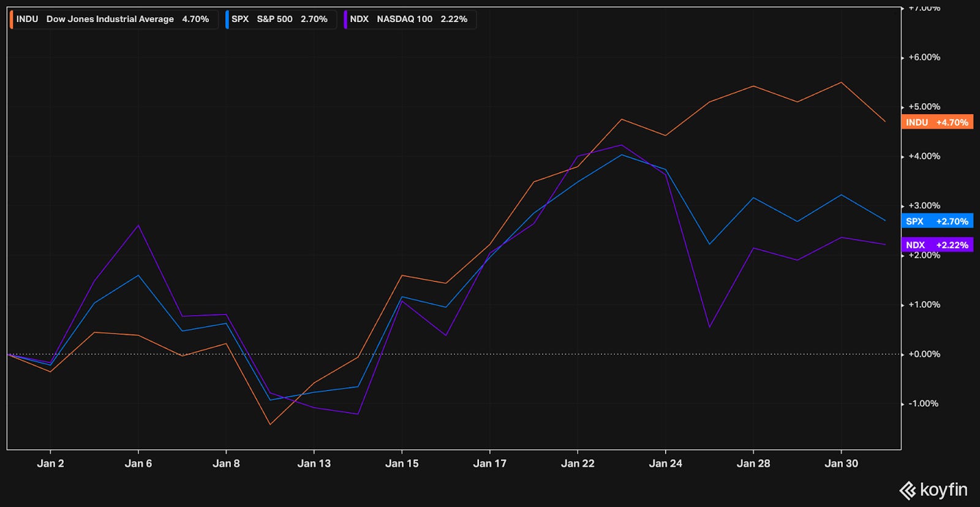The height and width of the screenshot is (507, 980).
Task: Click the blue SPX color bar in legend
Action: coord(227,19)
